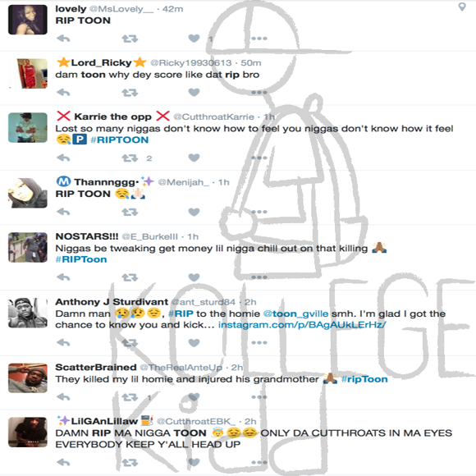Screen dimensions: 476x476
Task: Reply to Thannnggg's tweet
Action: (63, 212)
